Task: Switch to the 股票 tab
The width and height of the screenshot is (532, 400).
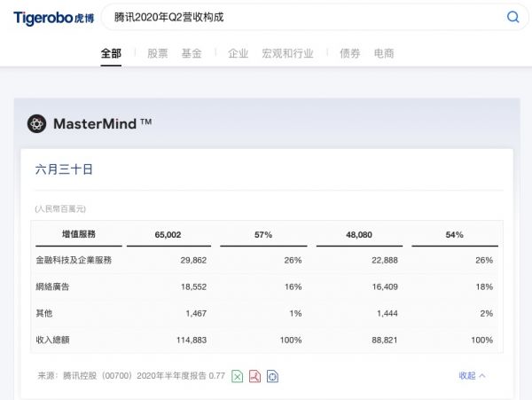Action: pos(157,53)
